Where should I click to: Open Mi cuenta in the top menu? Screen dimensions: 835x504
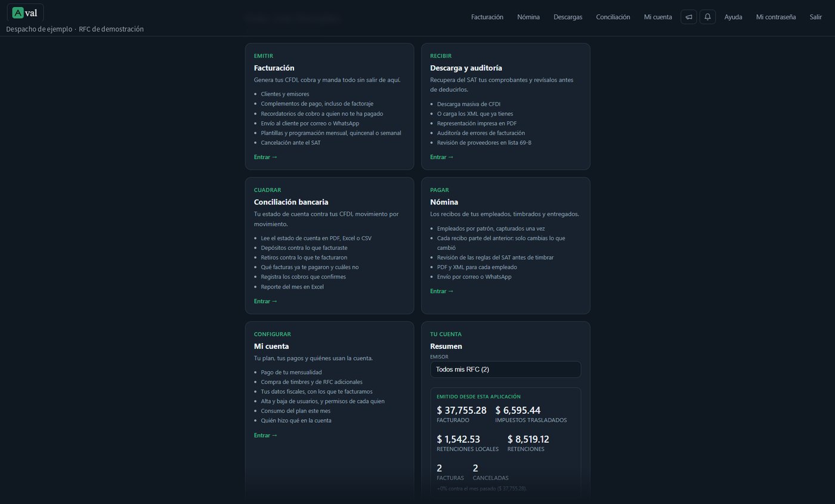pos(658,17)
